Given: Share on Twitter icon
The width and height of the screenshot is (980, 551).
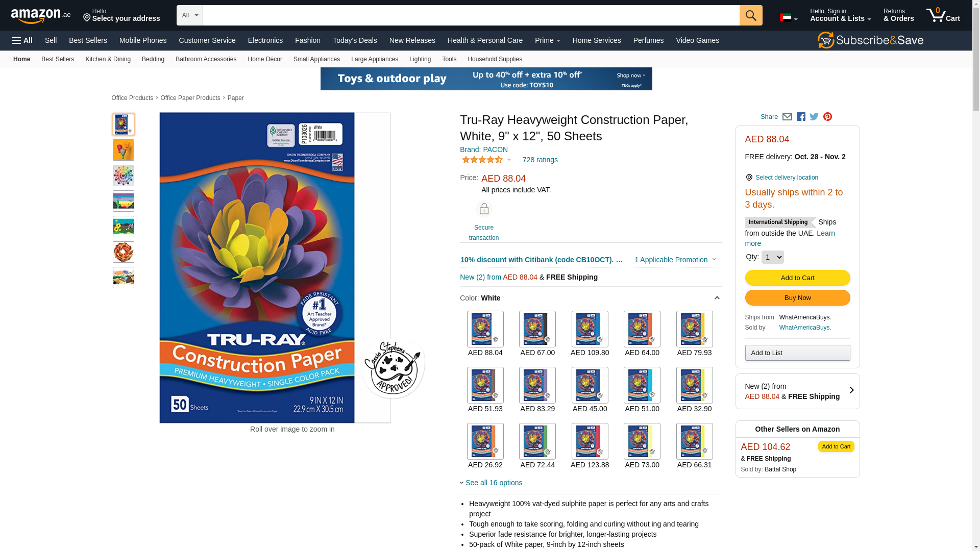Looking at the screenshot, I should tap(814, 117).
